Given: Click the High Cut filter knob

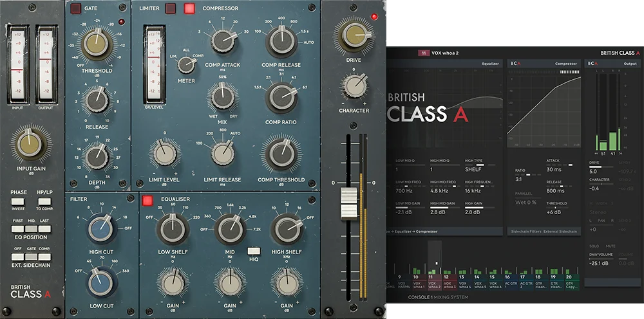Looking at the screenshot, I should [x=100, y=228].
